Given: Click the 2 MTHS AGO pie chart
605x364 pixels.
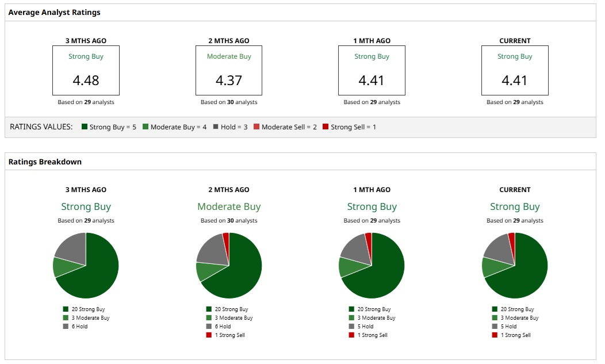Looking at the screenshot, I should click(x=229, y=266).
